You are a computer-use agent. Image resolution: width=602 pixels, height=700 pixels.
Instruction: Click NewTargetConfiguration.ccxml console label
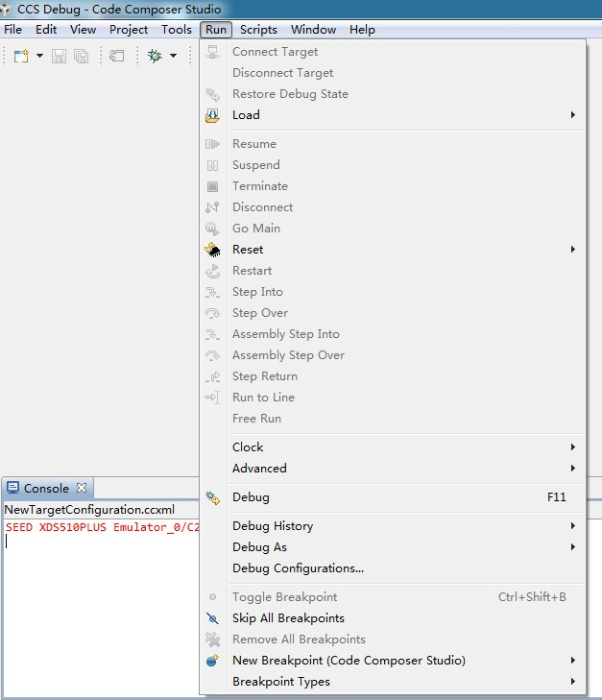click(x=89, y=509)
